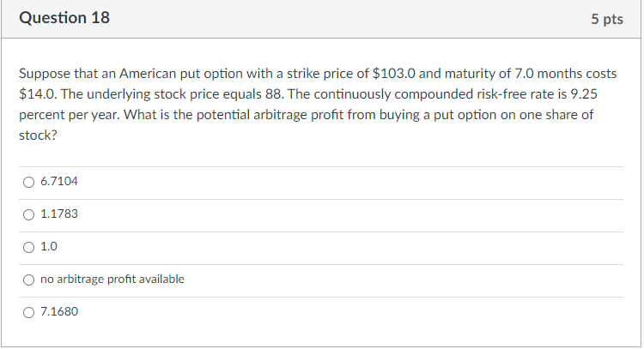Mark the 1.0 answer radio button
Viewport: 644px width, 349px height.
point(28,247)
